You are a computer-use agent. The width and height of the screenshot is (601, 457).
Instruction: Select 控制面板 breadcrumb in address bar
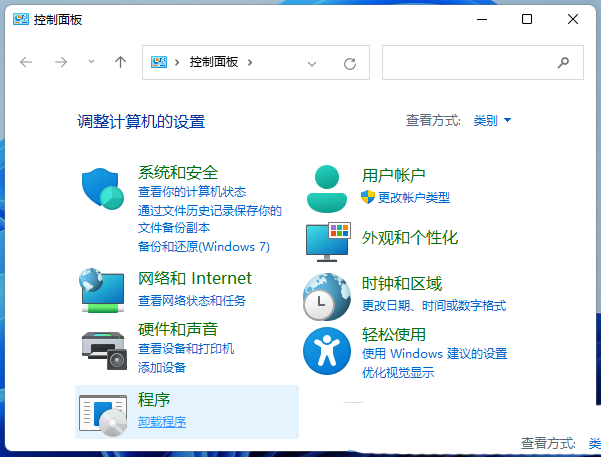coord(214,62)
